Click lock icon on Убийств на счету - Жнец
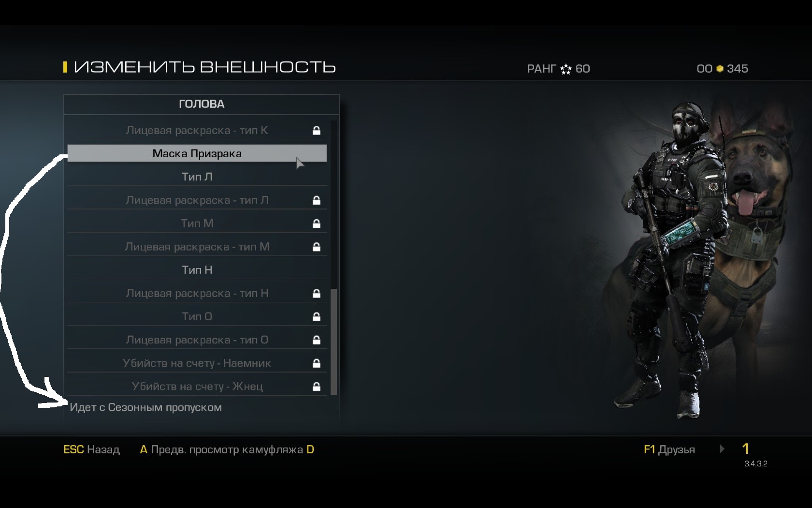812x508 pixels. pos(316,387)
